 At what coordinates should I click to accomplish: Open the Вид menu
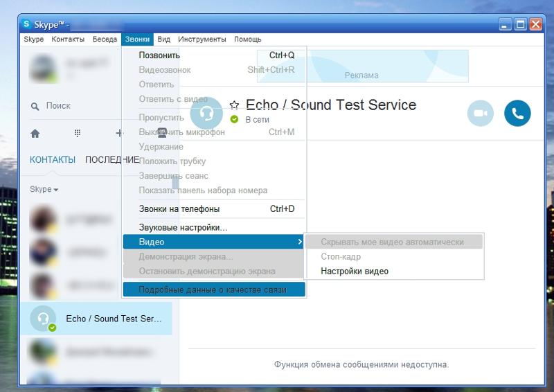[x=163, y=39]
